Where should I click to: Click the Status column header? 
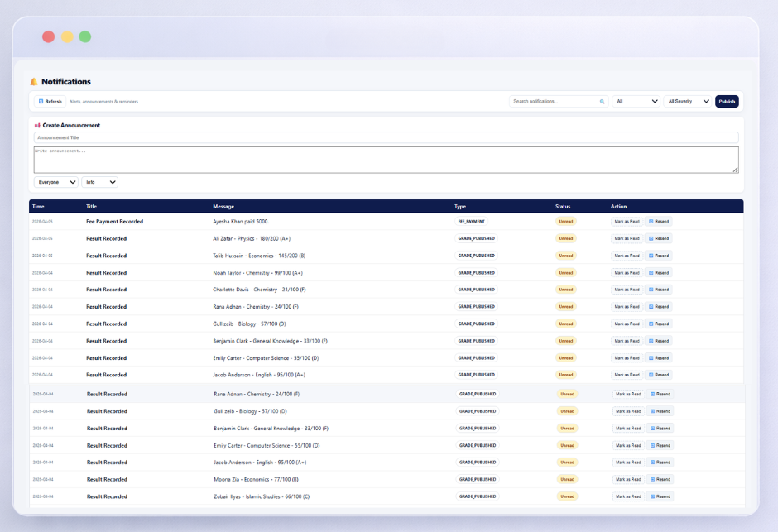[563, 206]
